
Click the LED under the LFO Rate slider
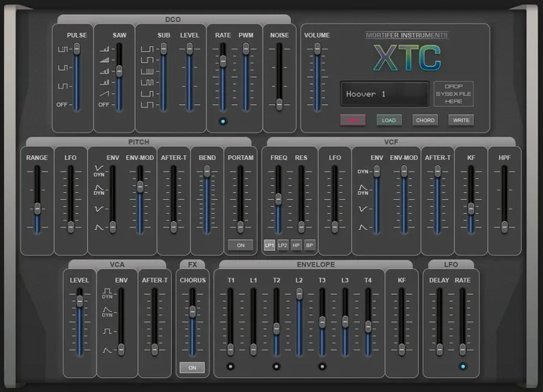tap(462, 366)
